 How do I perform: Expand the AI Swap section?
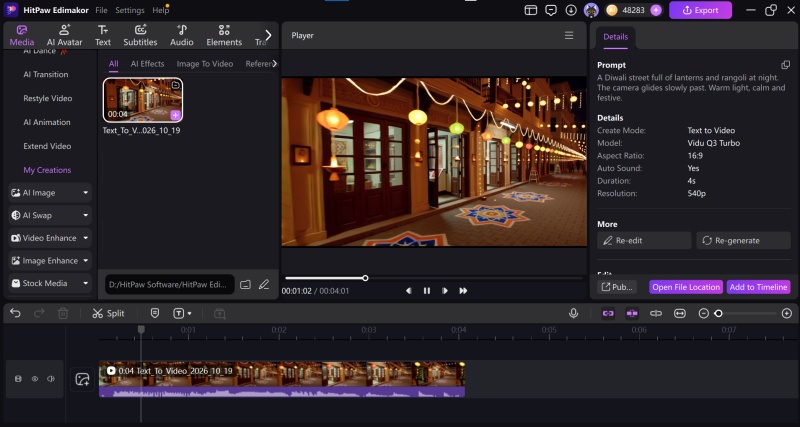tap(50, 215)
